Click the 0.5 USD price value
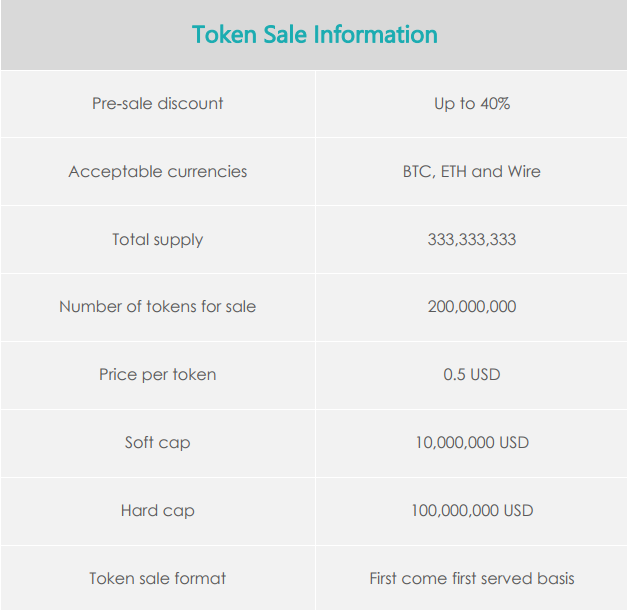Image resolution: width=627 pixels, height=610 pixels. click(x=471, y=375)
